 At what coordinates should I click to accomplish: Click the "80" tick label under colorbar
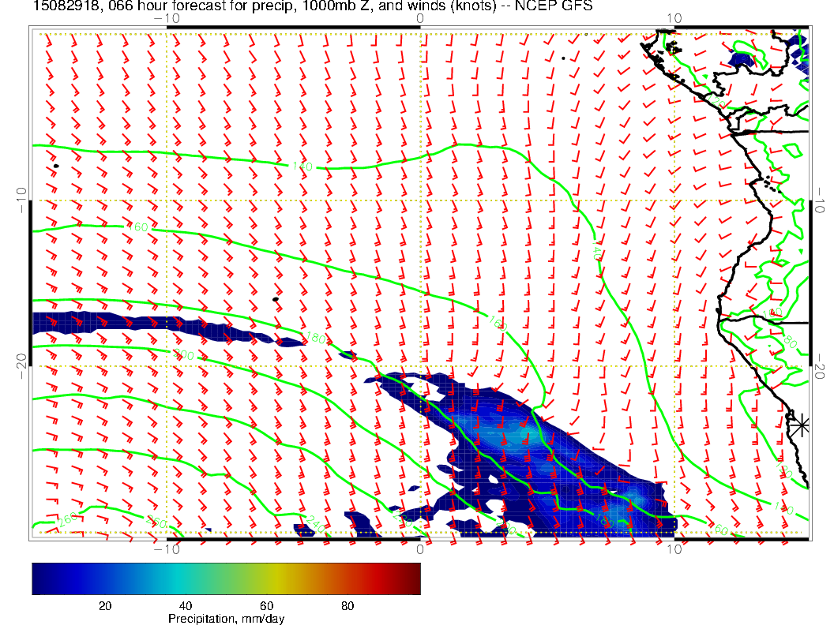[347, 605]
